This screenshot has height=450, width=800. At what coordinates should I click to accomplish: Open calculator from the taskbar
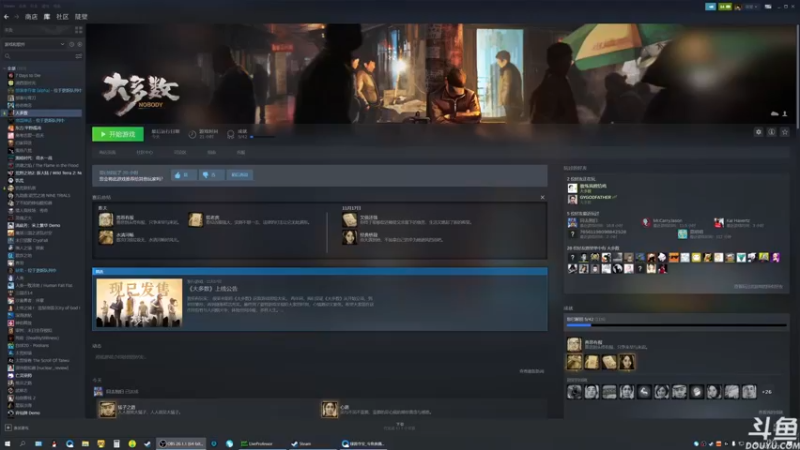(116, 444)
